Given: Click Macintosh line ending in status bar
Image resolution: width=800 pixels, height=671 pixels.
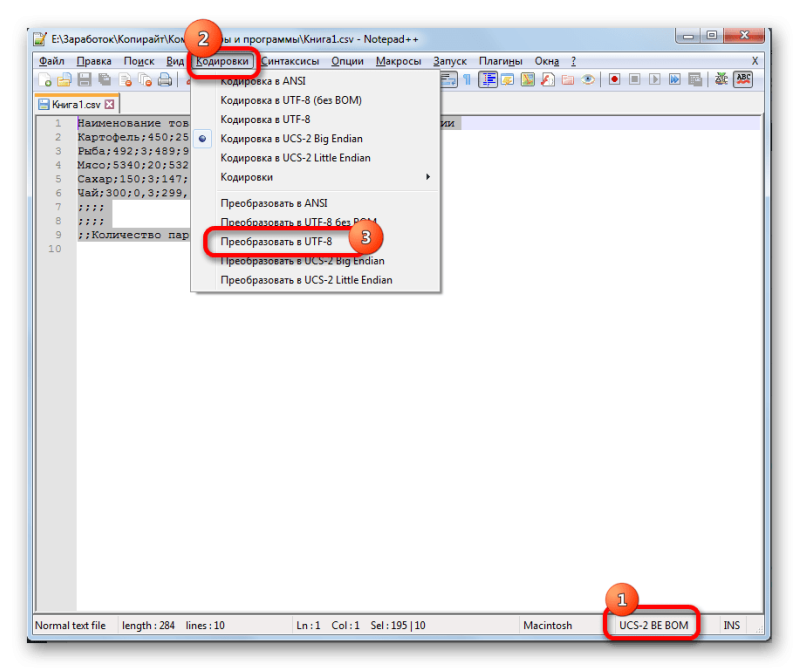Looking at the screenshot, I should [547, 625].
